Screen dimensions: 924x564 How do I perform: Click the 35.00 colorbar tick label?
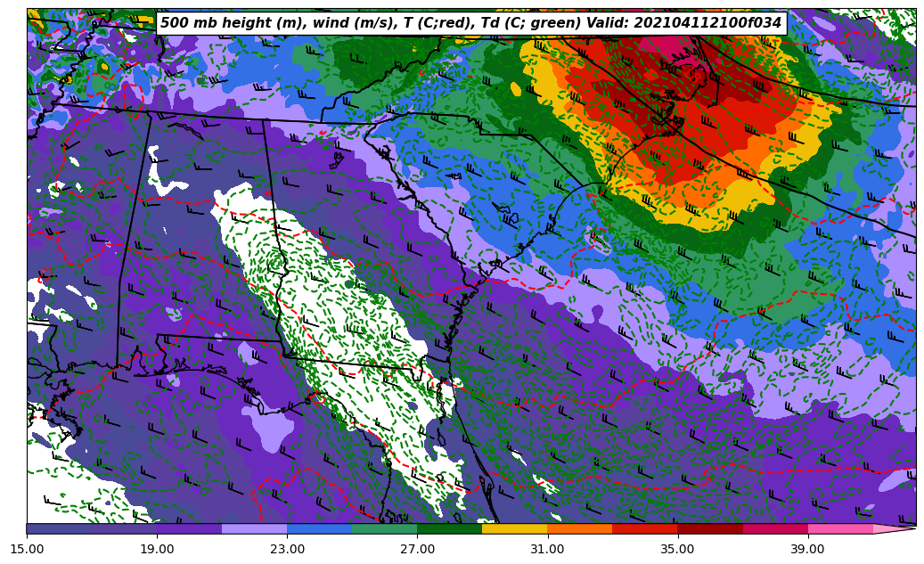pos(677,549)
